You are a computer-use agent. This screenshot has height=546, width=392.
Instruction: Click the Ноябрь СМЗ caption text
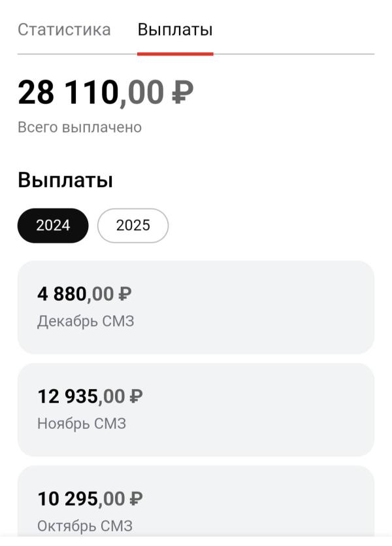(x=82, y=424)
